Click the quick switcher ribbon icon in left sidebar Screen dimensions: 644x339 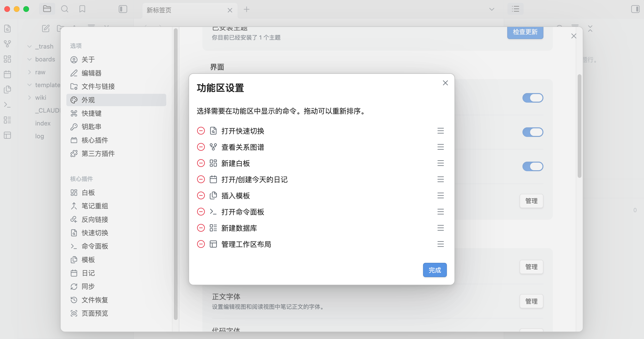pyautogui.click(x=8, y=29)
